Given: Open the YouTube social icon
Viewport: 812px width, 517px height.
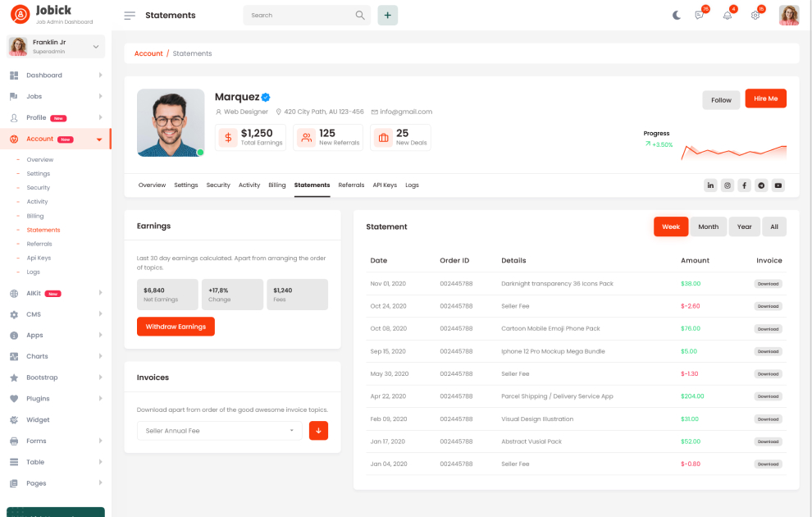Looking at the screenshot, I should point(778,185).
